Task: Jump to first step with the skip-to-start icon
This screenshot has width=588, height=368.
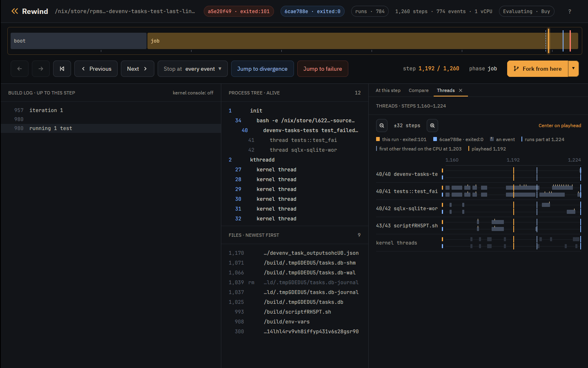Action: pos(62,69)
